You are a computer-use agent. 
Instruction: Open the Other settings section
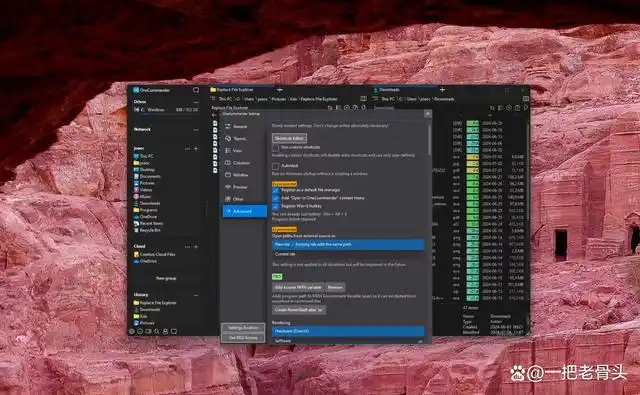[x=244, y=199]
